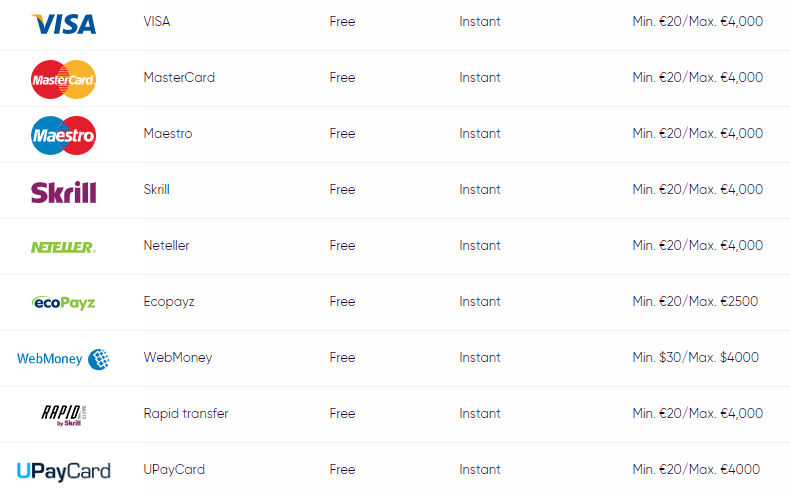The width and height of the screenshot is (789, 497).
Task: Click the purple Skrill logo
Action: (63, 192)
